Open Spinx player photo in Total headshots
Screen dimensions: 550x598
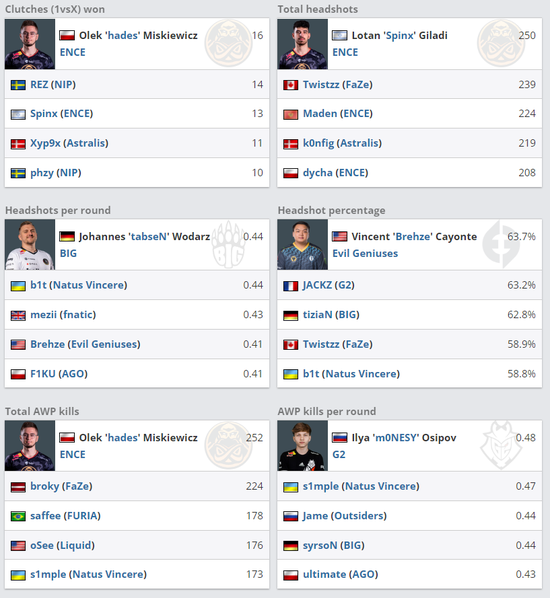click(302, 44)
